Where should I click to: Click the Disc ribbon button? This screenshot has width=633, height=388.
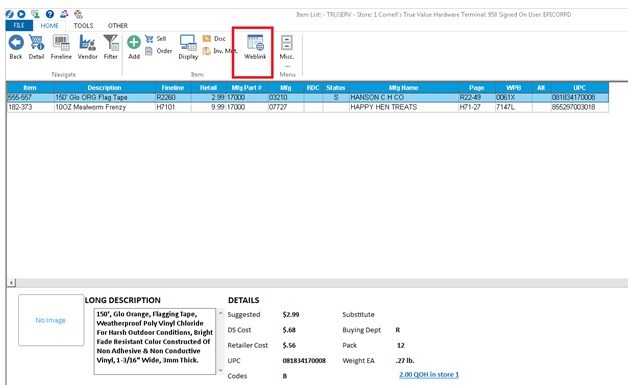(214, 38)
